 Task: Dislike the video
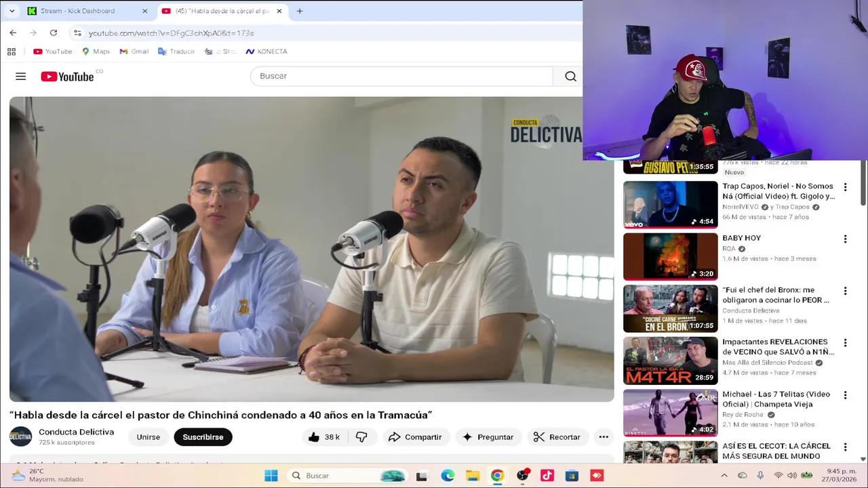(x=361, y=437)
